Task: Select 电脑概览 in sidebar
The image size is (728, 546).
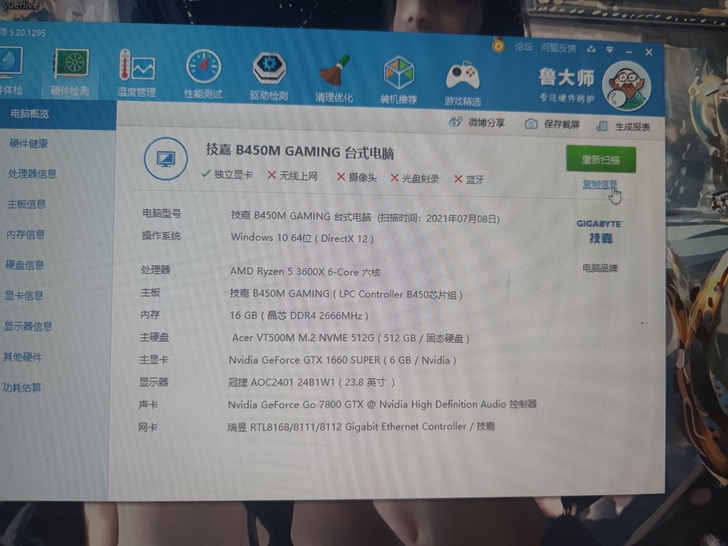Action: click(29, 114)
